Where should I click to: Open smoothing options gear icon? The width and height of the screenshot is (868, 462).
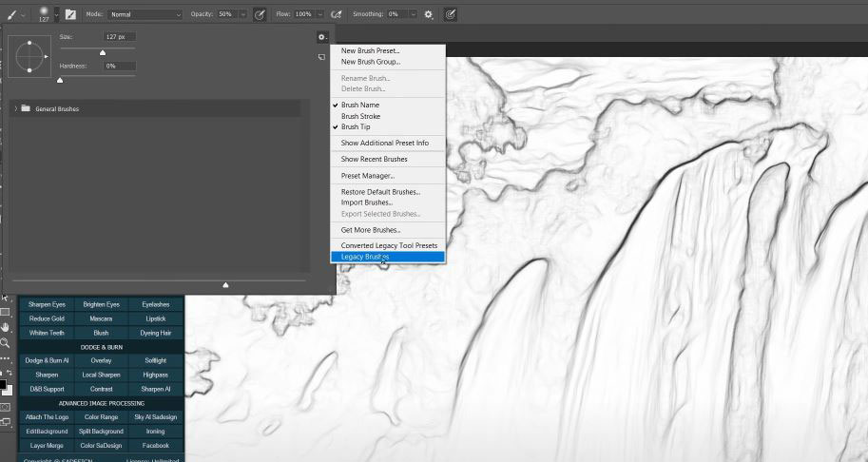pyautogui.click(x=429, y=14)
